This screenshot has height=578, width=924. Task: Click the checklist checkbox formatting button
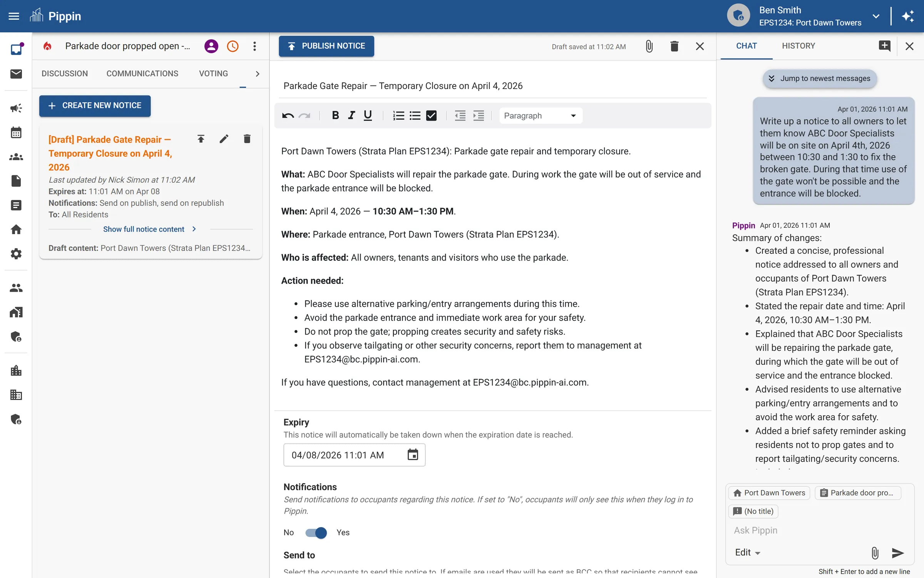click(x=431, y=116)
